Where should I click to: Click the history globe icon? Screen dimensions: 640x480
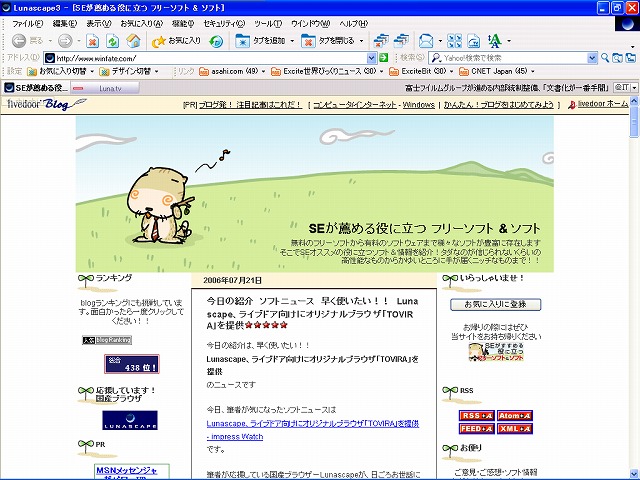coord(216,41)
